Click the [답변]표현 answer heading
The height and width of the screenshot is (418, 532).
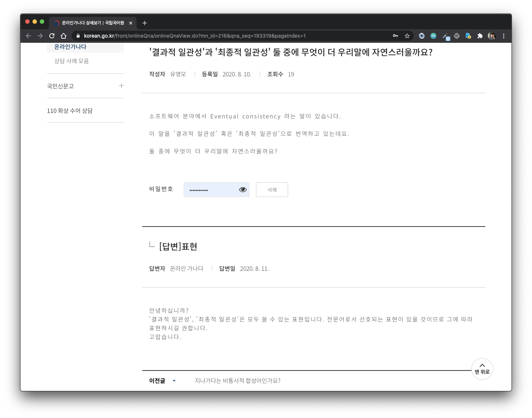(179, 247)
